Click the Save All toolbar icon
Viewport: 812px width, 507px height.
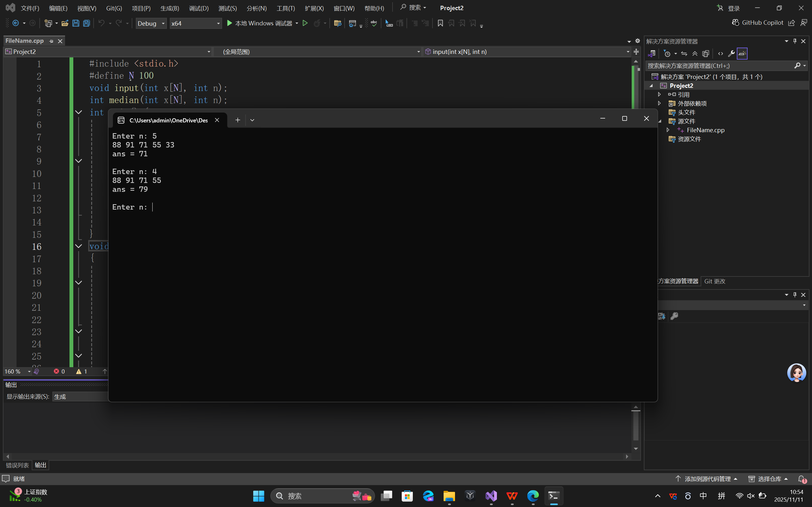point(87,23)
